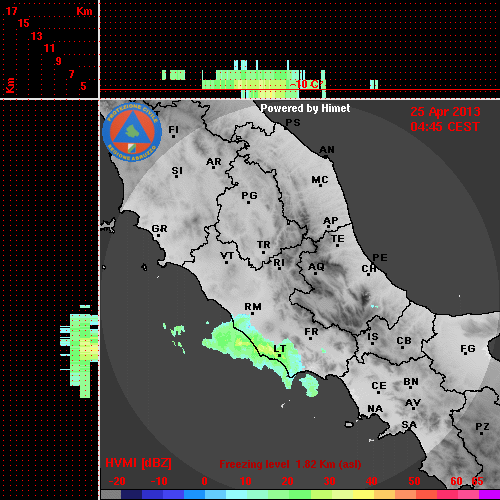
Task: Click the rotated vertical 'Km' axis label
Action: point(10,85)
